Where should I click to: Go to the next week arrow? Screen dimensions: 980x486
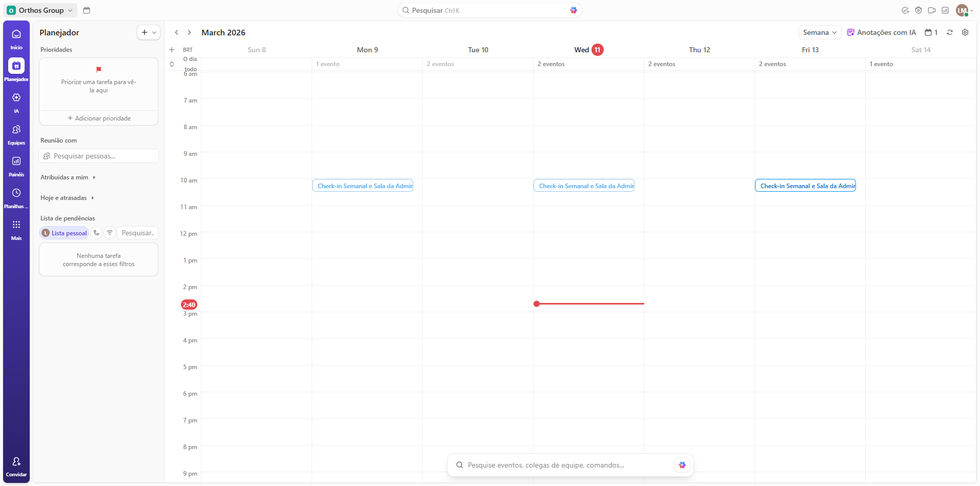pyautogui.click(x=189, y=32)
